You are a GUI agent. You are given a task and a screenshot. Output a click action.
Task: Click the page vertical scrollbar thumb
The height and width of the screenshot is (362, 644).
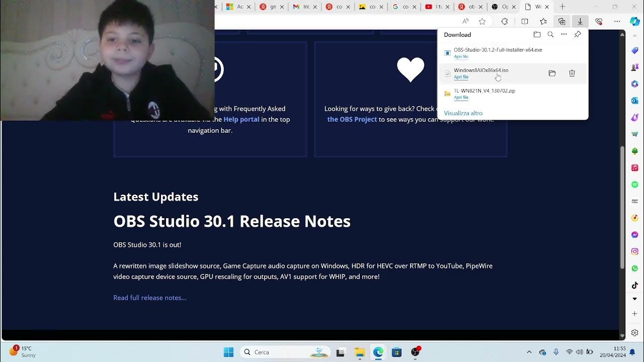[x=622, y=207]
